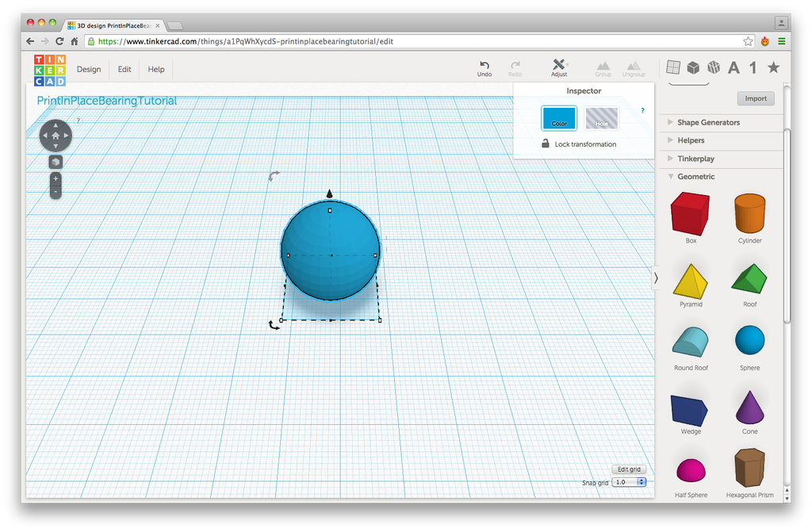Open the Inspector Color swatch
This screenshot has width=812, height=532.
click(559, 118)
